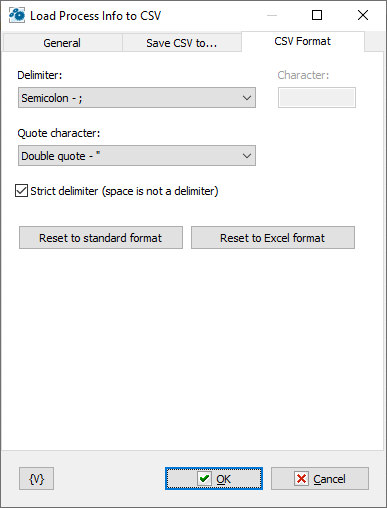Click the gear app icon in title bar

pyautogui.click(x=17, y=15)
